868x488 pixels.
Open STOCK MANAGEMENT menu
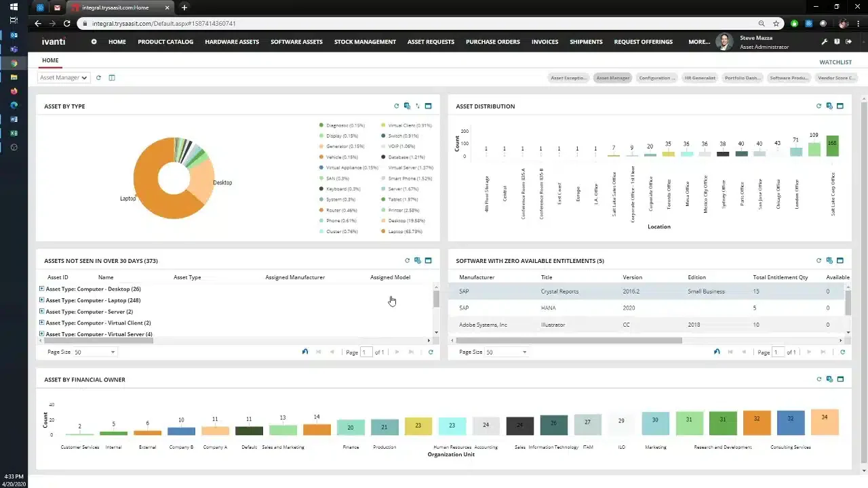[x=365, y=41]
